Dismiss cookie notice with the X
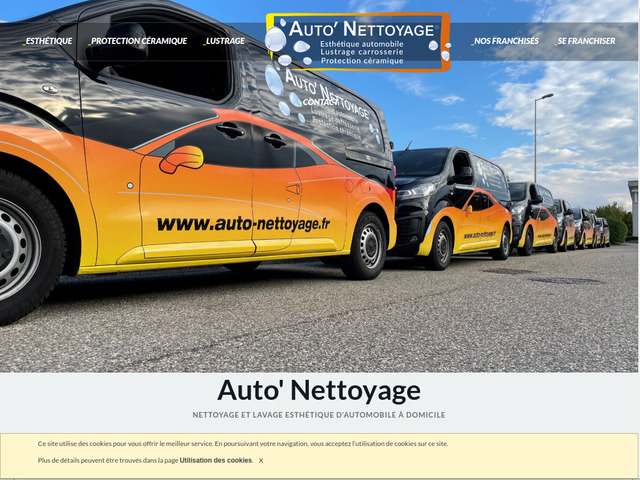Viewport: 640px width, 480px height. [x=261, y=460]
